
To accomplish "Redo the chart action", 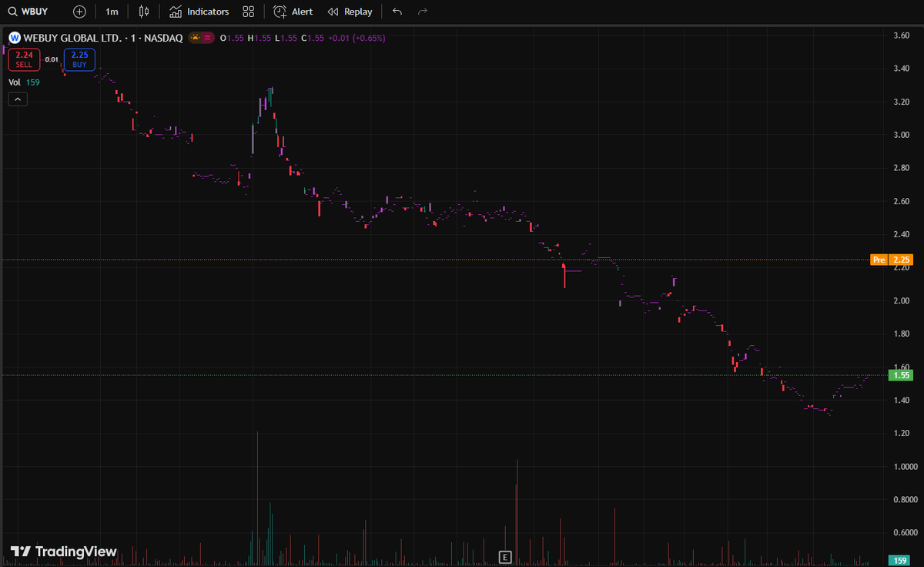I will point(422,12).
